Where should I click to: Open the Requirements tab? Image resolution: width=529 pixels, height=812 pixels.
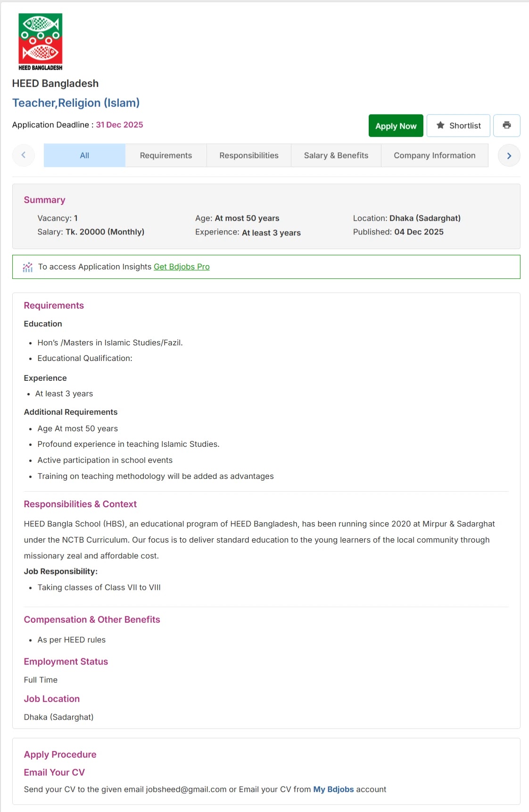pyautogui.click(x=166, y=155)
